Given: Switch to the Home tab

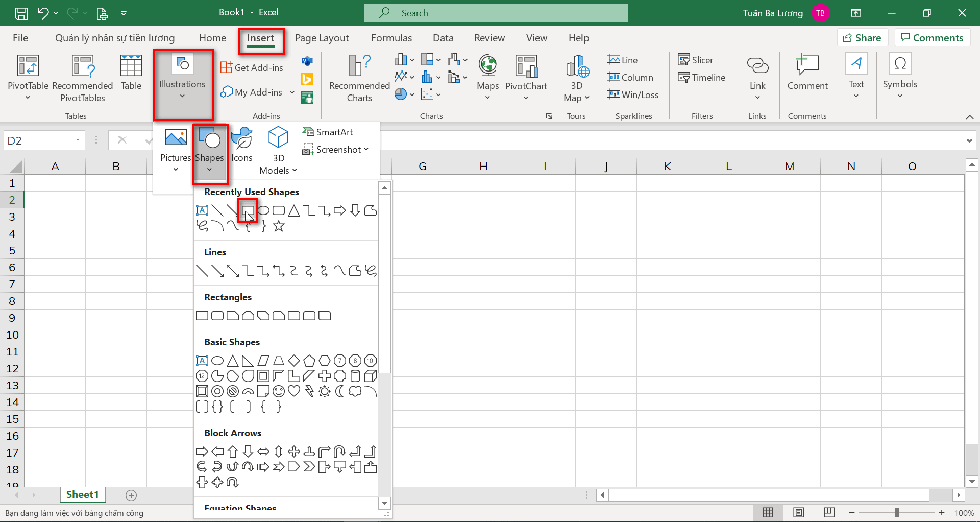Looking at the screenshot, I should click(x=212, y=38).
